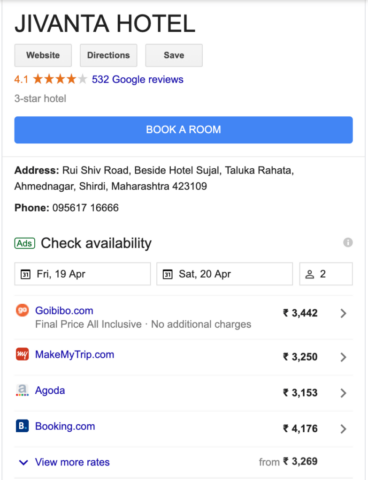Image resolution: width=368 pixels, height=480 pixels.
Task: Open 532 Google reviews link
Action: click(137, 79)
